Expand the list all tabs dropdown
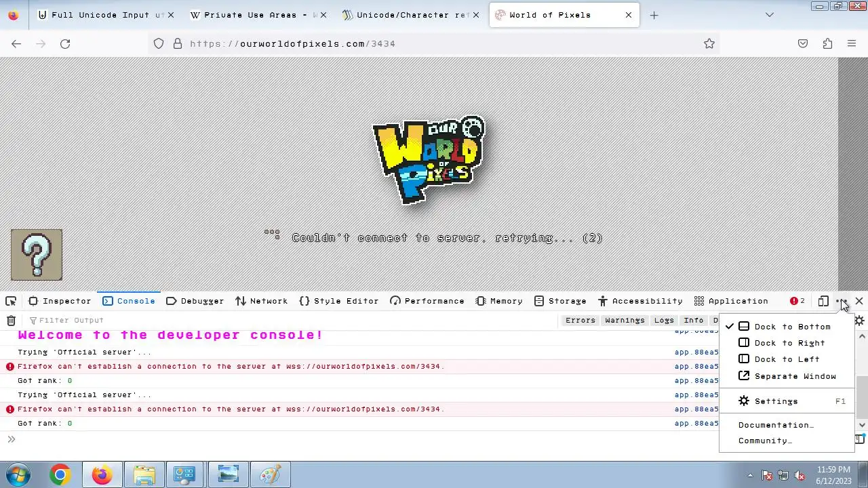868x488 pixels. click(770, 15)
